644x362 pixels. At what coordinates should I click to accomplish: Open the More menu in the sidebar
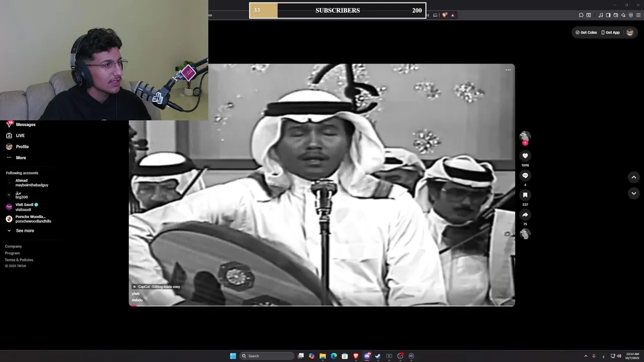[20, 158]
